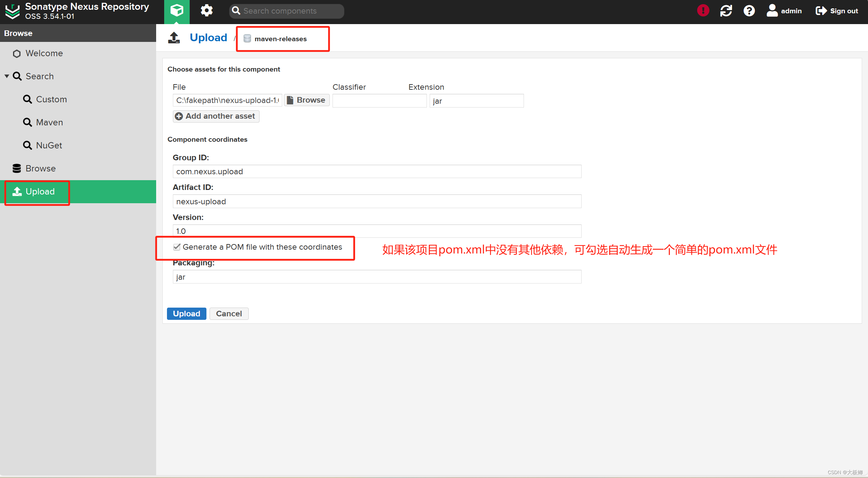This screenshot has height=478, width=868.
Task: Select Search in the sidebar
Action: (x=78, y=76)
